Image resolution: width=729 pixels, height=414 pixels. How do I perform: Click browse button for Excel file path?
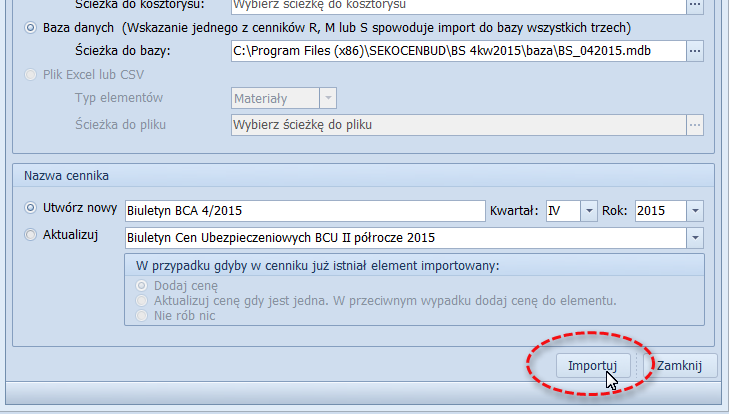(x=695, y=125)
